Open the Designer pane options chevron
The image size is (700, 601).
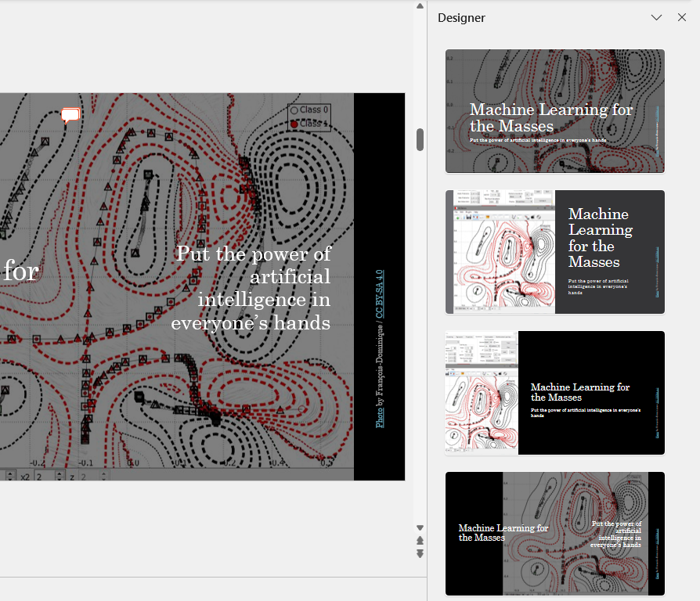[656, 17]
